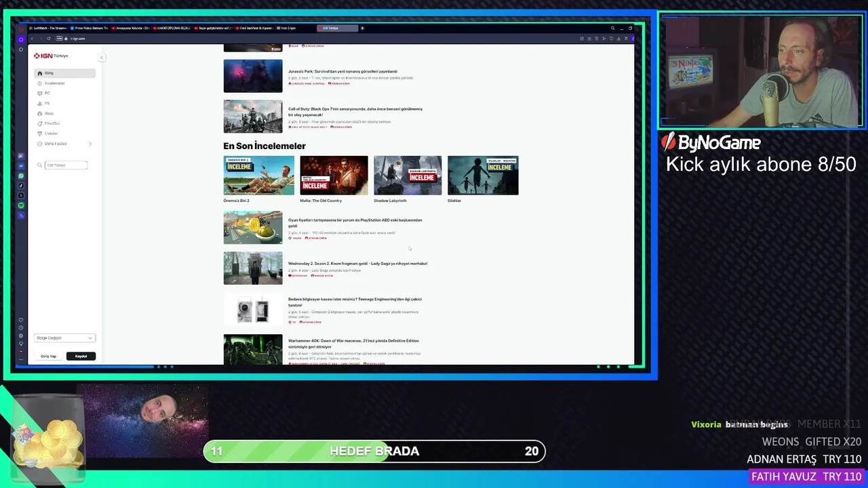Click the browser forward arrow
The width and height of the screenshot is (868, 488).
pos(41,39)
